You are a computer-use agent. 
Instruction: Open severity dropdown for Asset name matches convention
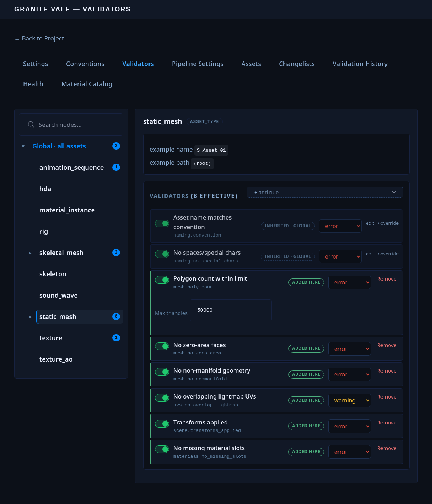[340, 226]
